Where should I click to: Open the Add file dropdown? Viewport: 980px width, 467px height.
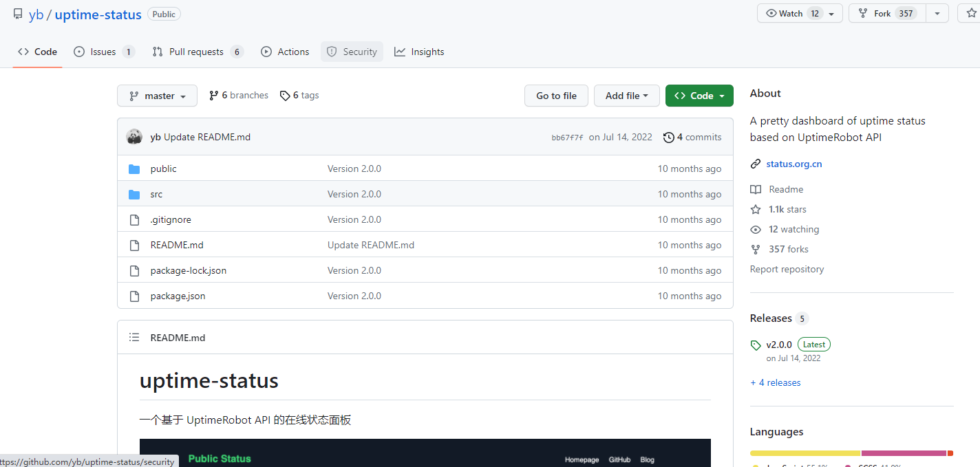(627, 96)
